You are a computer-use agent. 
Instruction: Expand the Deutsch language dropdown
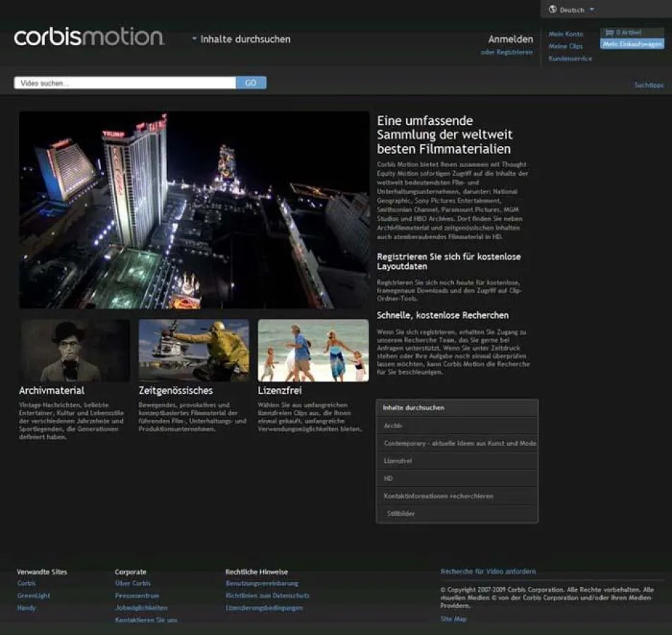click(571, 9)
